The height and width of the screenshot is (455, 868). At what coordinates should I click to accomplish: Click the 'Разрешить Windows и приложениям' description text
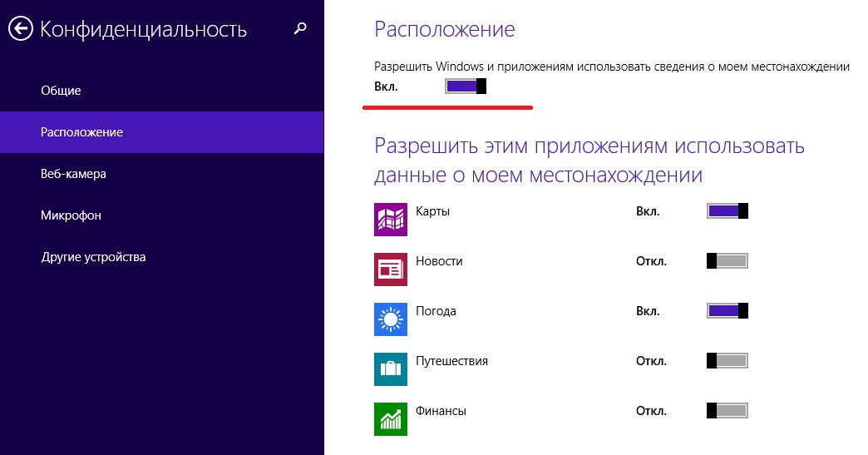point(612,67)
